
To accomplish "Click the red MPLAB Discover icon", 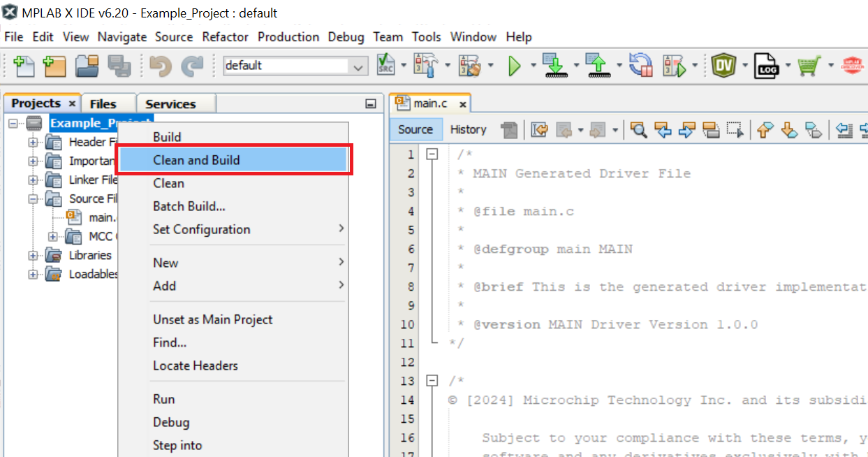I will pos(853,66).
